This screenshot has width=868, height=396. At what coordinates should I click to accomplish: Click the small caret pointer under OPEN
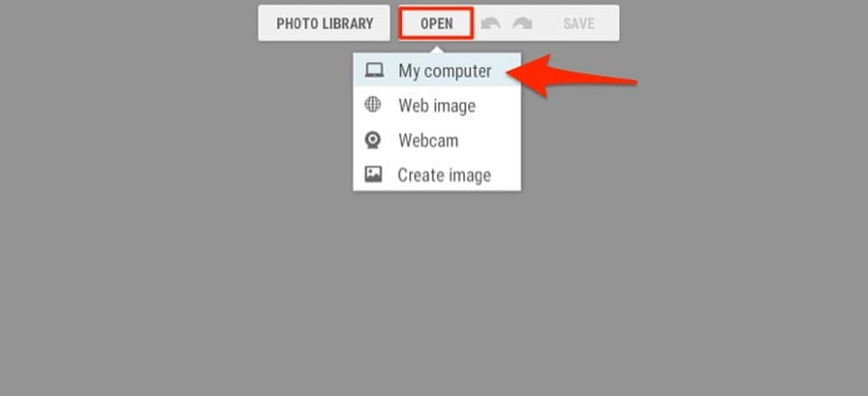click(x=437, y=49)
